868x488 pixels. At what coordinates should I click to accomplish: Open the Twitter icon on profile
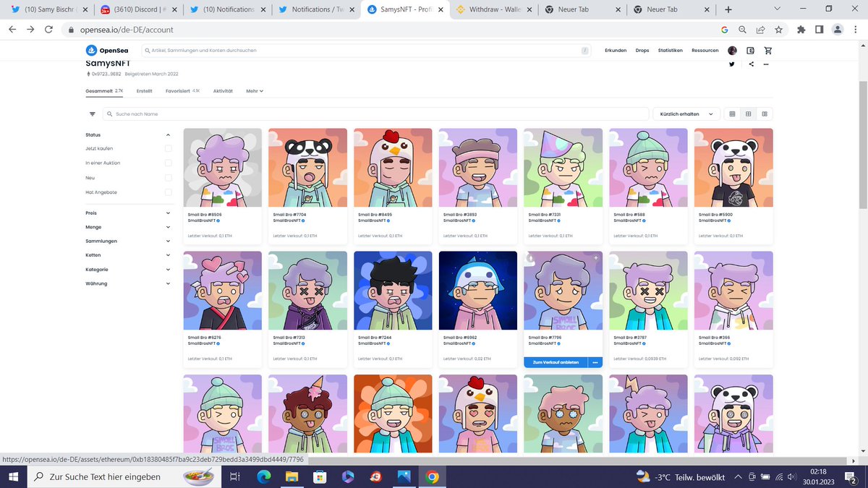tap(732, 64)
